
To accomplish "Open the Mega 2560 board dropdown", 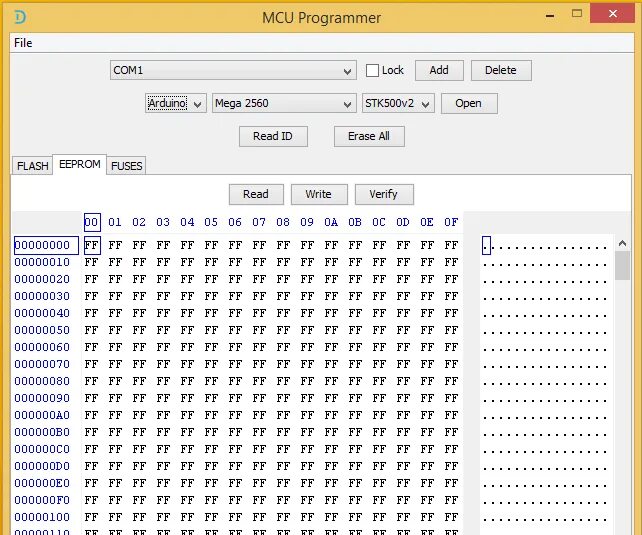I will click(283, 103).
